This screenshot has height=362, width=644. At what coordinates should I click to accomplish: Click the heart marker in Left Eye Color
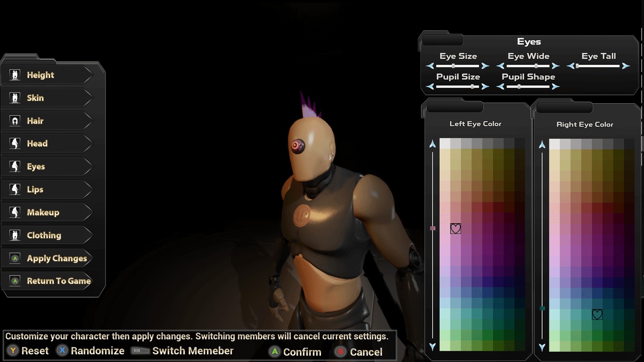[455, 229]
